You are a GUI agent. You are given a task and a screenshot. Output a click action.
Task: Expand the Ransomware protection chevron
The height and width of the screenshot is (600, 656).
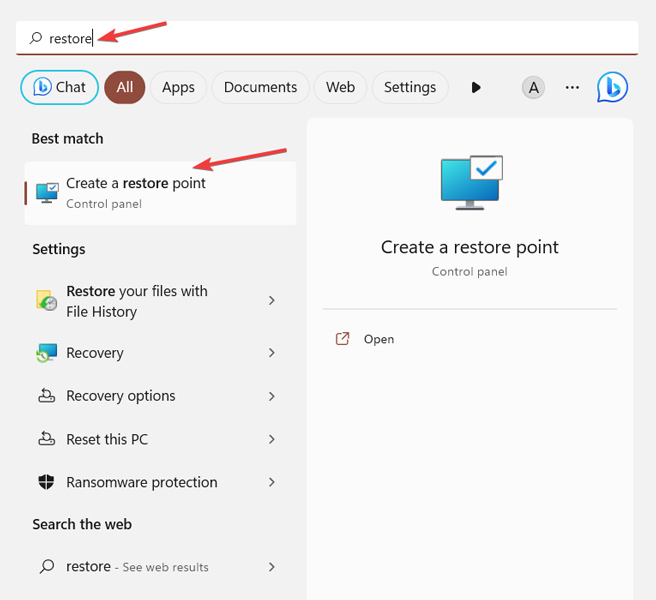pyautogui.click(x=272, y=482)
